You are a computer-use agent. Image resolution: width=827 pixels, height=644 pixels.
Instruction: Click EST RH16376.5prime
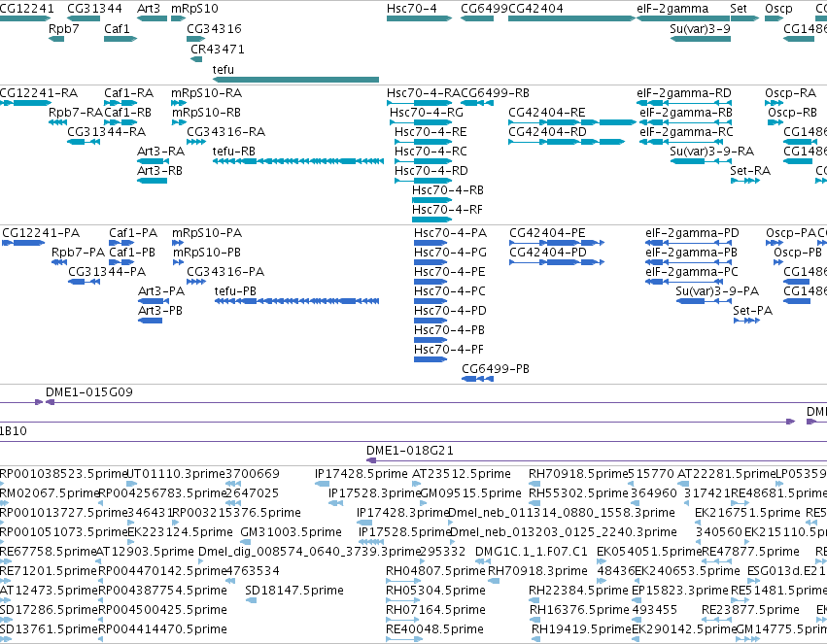[534, 620]
